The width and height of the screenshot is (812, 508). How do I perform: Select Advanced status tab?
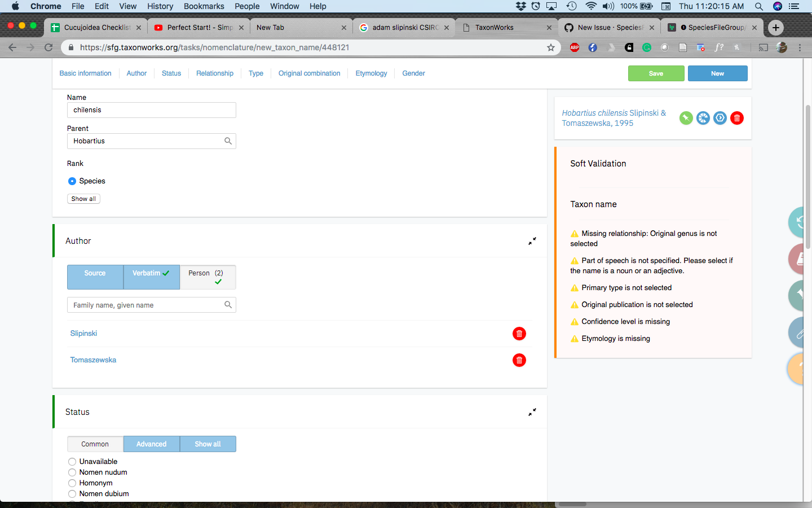point(151,444)
